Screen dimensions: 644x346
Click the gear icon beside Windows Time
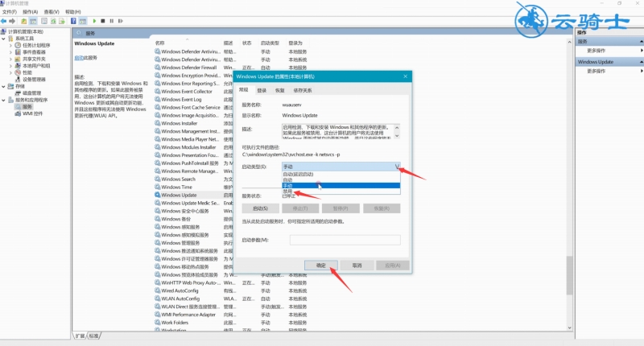point(157,187)
